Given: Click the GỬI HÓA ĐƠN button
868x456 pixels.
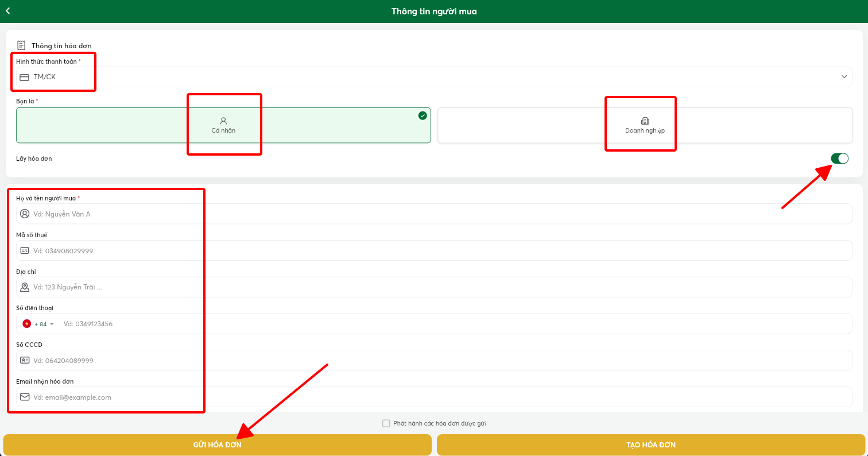Looking at the screenshot, I should click(x=217, y=445).
